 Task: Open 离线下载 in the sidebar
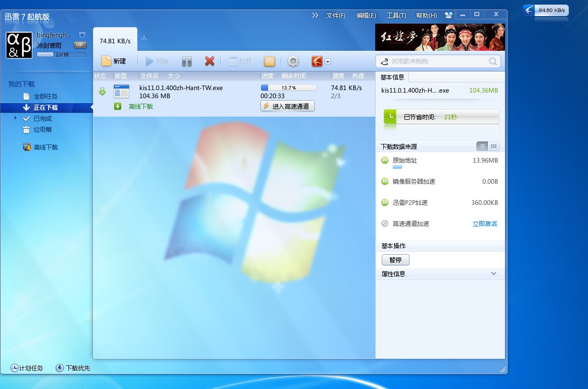coord(41,147)
